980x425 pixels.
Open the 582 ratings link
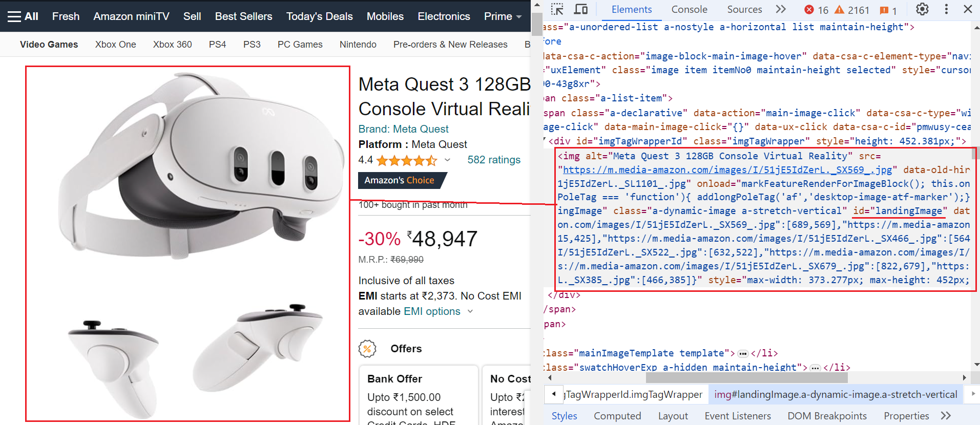(x=494, y=160)
